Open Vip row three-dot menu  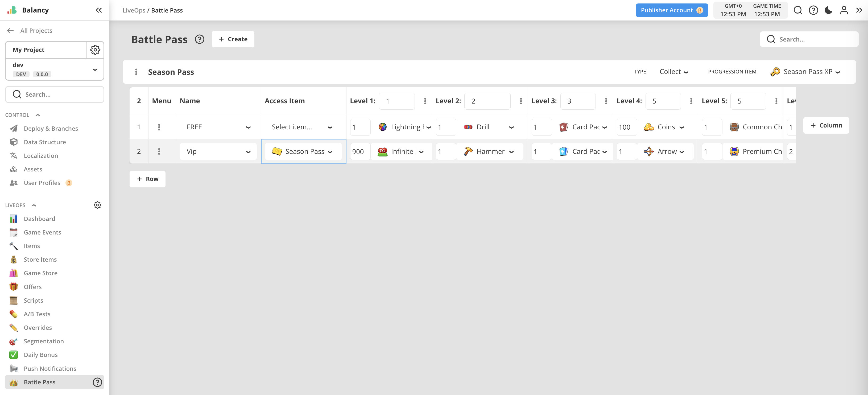click(x=159, y=151)
